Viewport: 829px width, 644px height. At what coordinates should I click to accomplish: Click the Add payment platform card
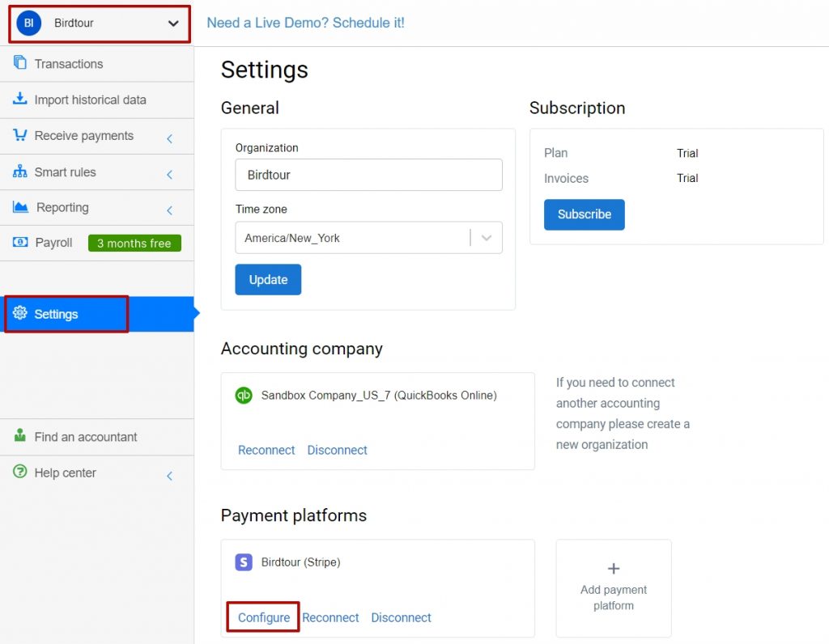pos(614,588)
